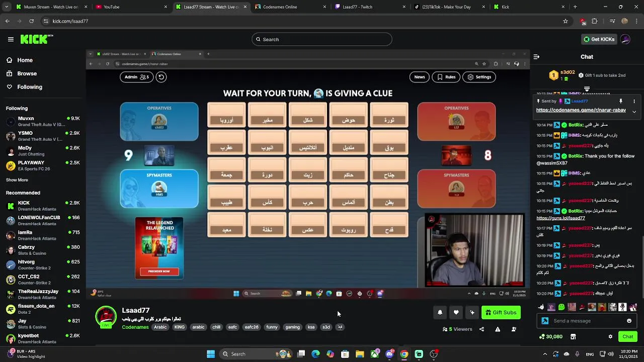Open kyootbot recommended channel
The height and width of the screenshot is (362, 644).
[x=43, y=338]
